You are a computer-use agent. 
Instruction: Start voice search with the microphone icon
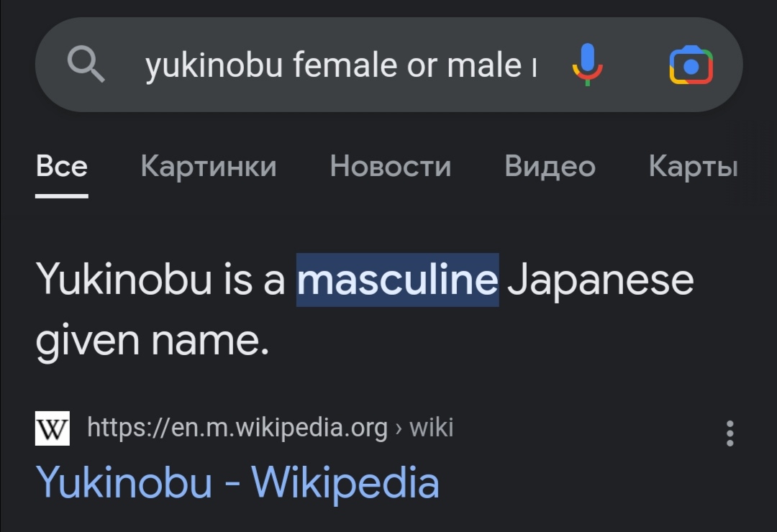[587, 65]
